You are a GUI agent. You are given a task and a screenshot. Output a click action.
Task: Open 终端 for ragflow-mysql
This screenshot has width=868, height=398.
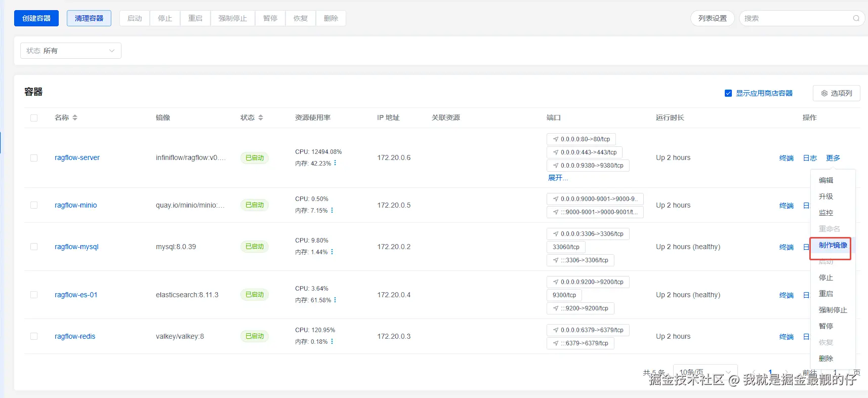tap(787, 247)
